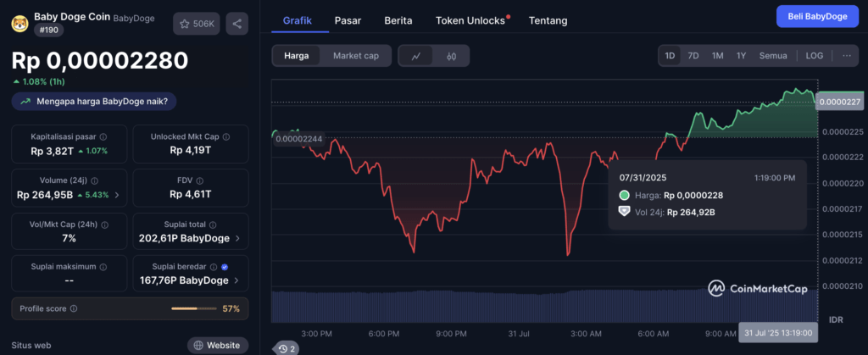Click info icon next to FDV
The image size is (868, 355).
199,180
